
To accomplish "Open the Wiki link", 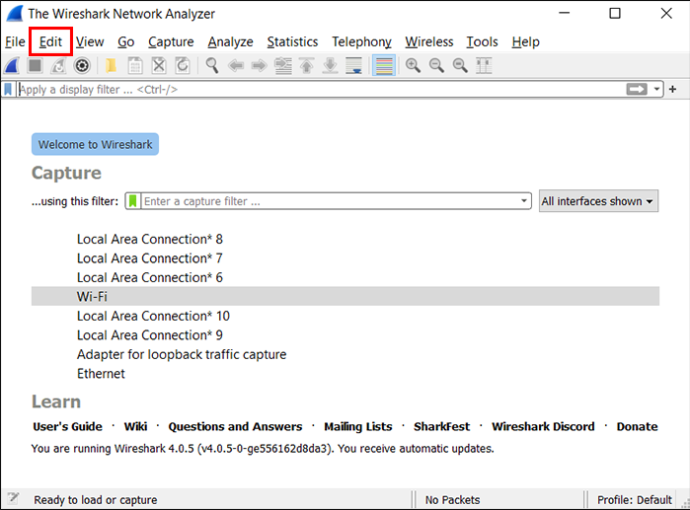I will coord(136,426).
